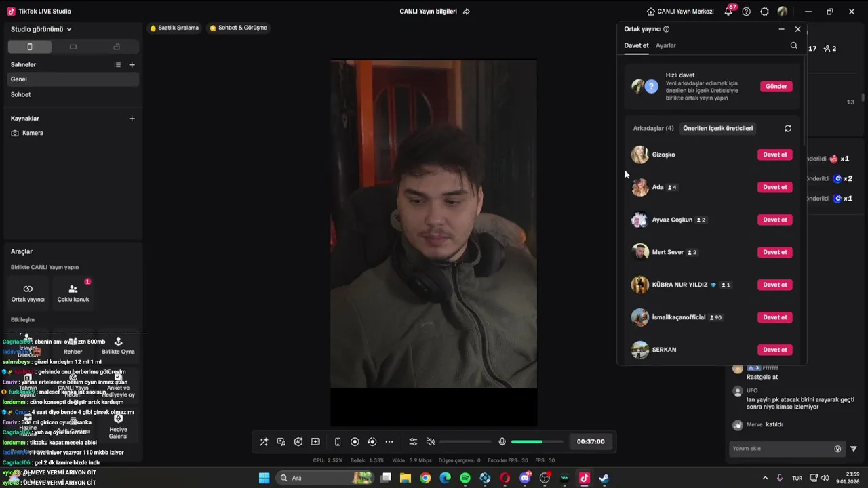Select the Sohbet scene
868x488 pixels.
point(73,95)
